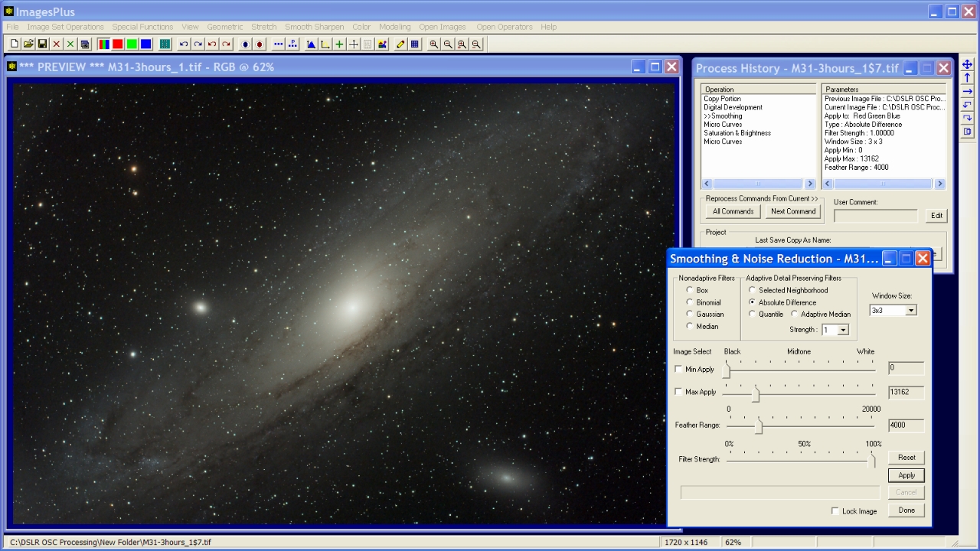Click the green X toolbar icon

click(x=70, y=44)
